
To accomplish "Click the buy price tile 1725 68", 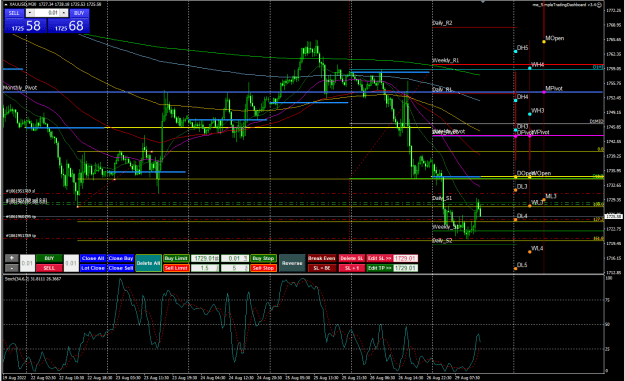I will [x=69, y=26].
